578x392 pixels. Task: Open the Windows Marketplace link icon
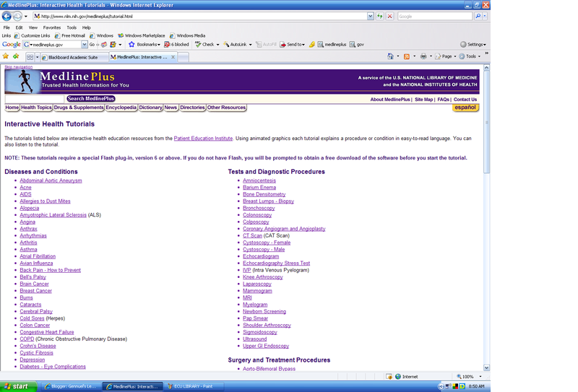(x=121, y=36)
